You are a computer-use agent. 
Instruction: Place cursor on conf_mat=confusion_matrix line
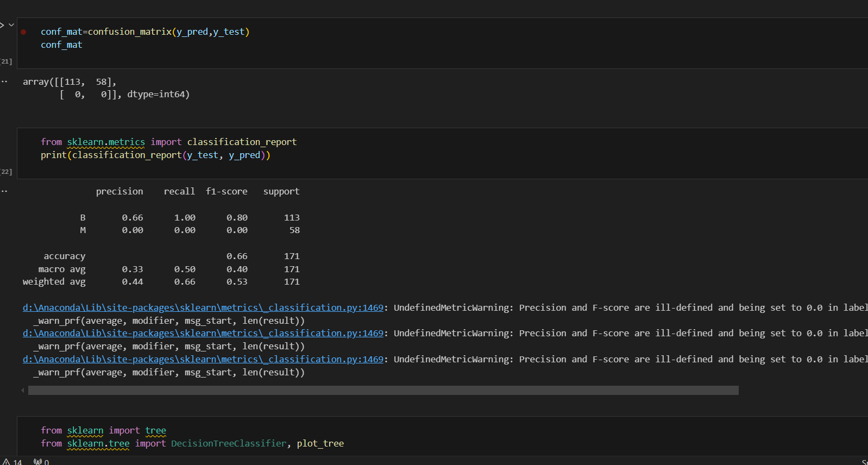click(x=145, y=32)
